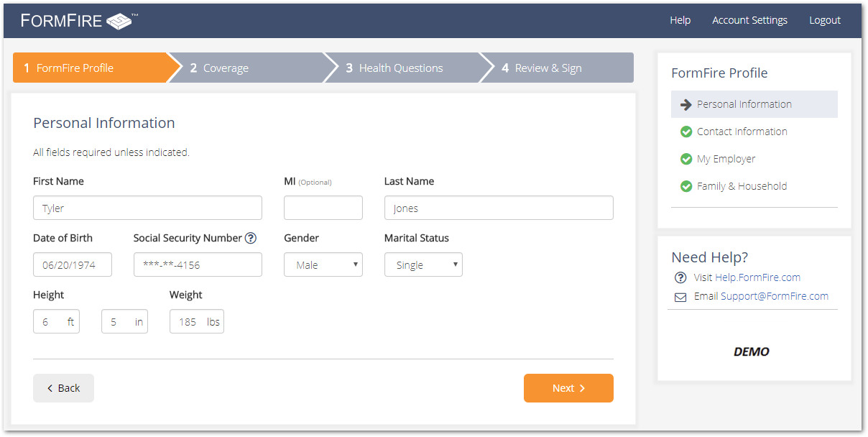Click the Social Security Number help icon
Image resolution: width=868 pixels, height=437 pixels.
coord(251,238)
